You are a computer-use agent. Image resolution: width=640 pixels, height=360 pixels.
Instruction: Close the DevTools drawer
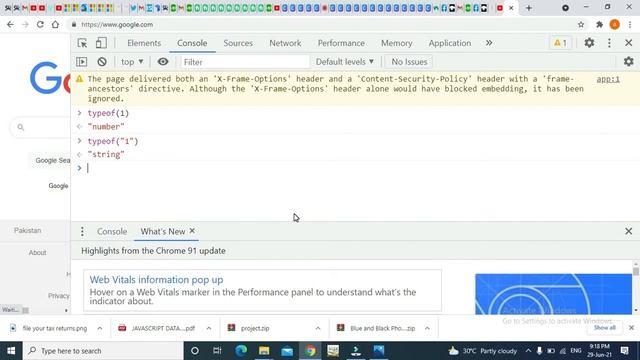tap(629, 231)
